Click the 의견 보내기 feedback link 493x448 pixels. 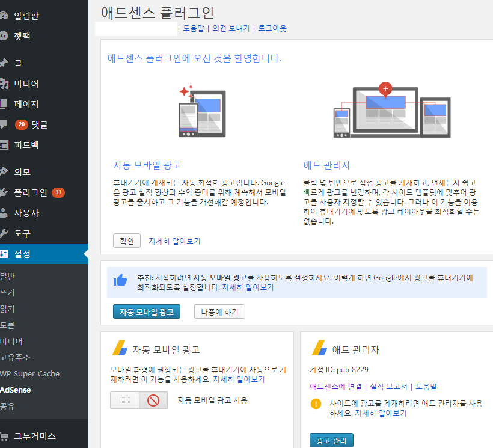(231, 28)
